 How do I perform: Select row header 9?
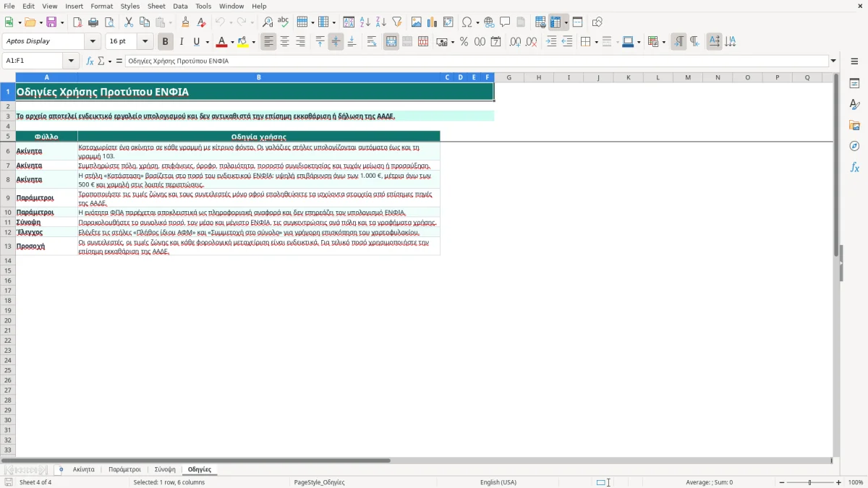click(x=8, y=198)
